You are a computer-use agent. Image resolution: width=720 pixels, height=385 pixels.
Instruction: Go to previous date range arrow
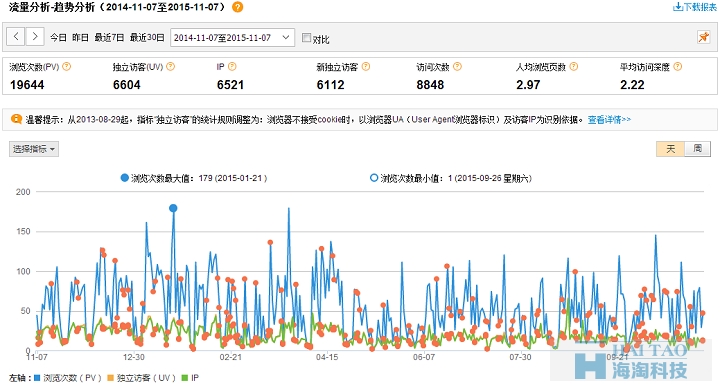16,37
